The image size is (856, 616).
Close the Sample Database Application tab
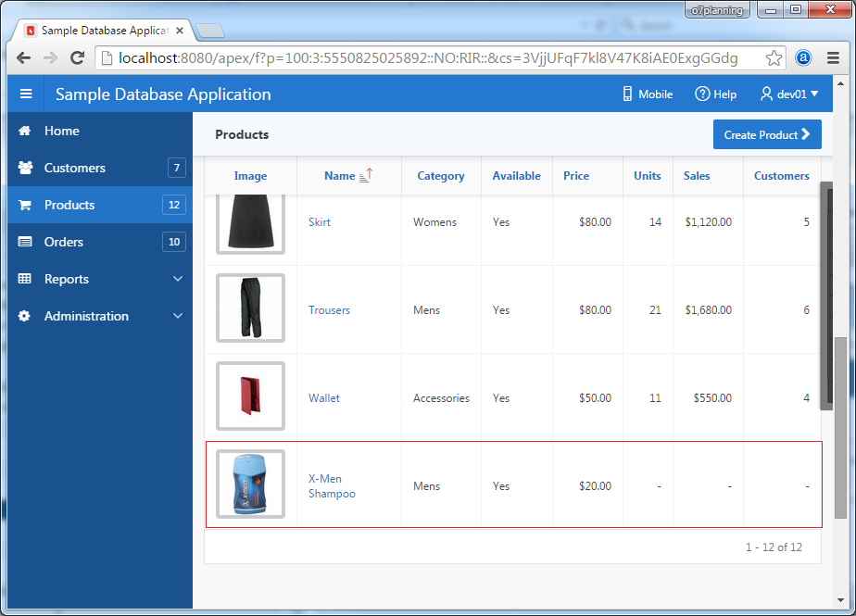coord(180,31)
